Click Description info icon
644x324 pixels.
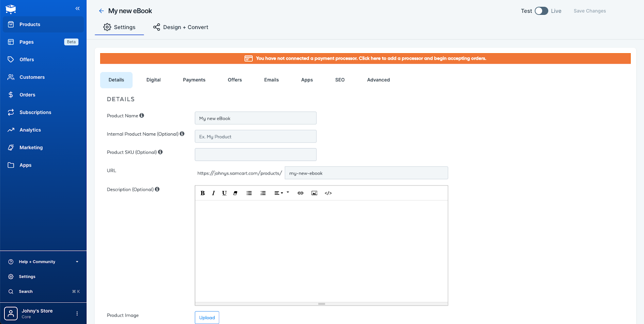coord(157,189)
